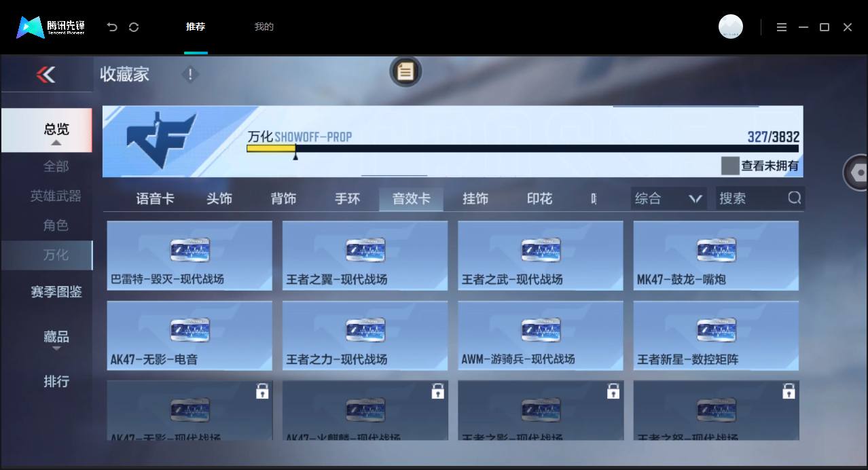Refresh the page with the reload icon
Viewport: 868px width, 470px height.
pyautogui.click(x=134, y=27)
